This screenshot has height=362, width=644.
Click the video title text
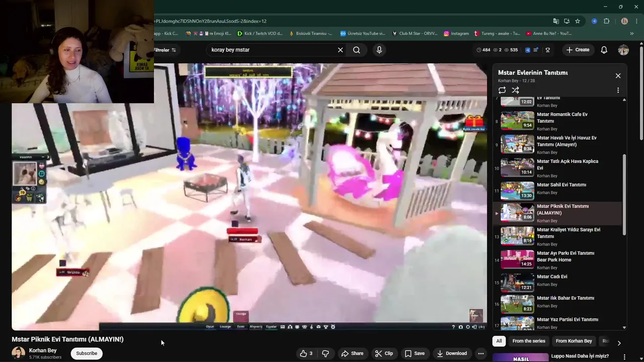click(68, 339)
